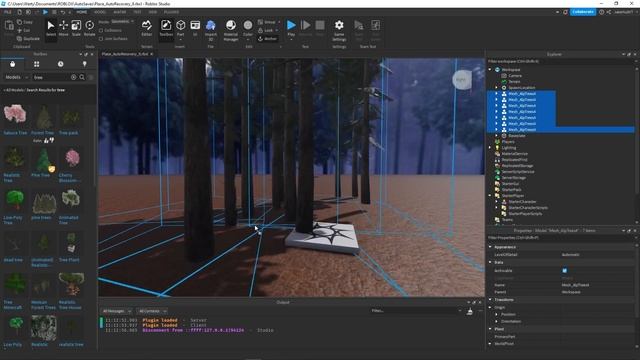Select Camera in the Explorer tree

pyautogui.click(x=515, y=76)
